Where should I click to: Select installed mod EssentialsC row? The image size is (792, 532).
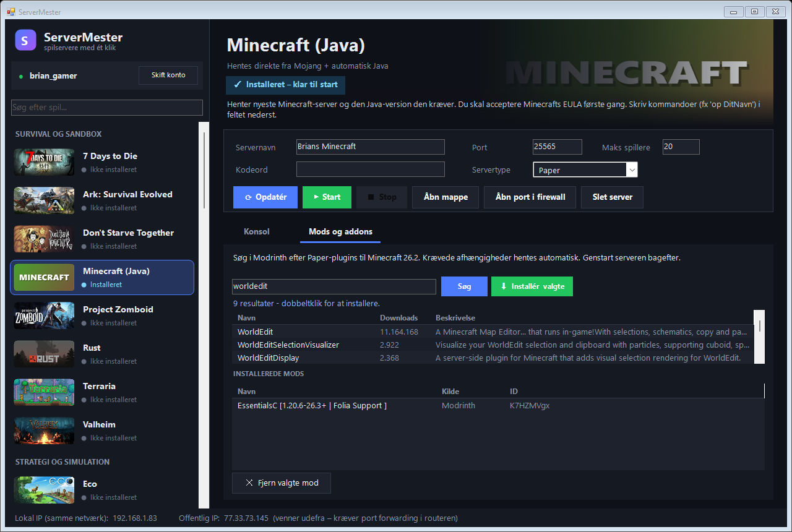pos(498,406)
